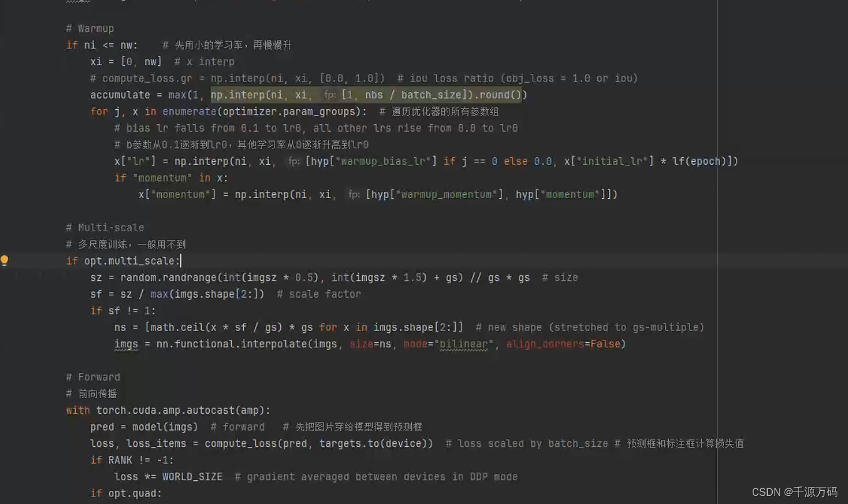The height and width of the screenshot is (504, 848).
Task: Click 'xi = [0, nw]' assignment
Action: click(126, 61)
